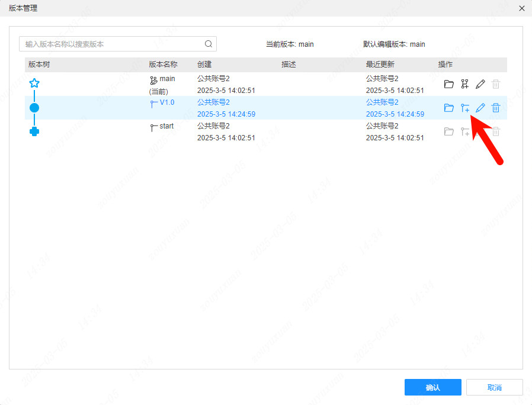Click the branch creation icon for main version

click(x=464, y=83)
